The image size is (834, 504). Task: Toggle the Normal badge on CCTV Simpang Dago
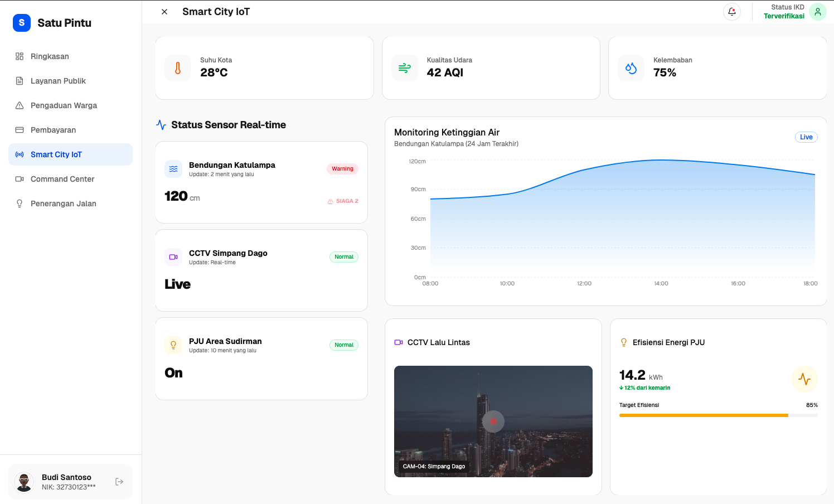point(344,256)
